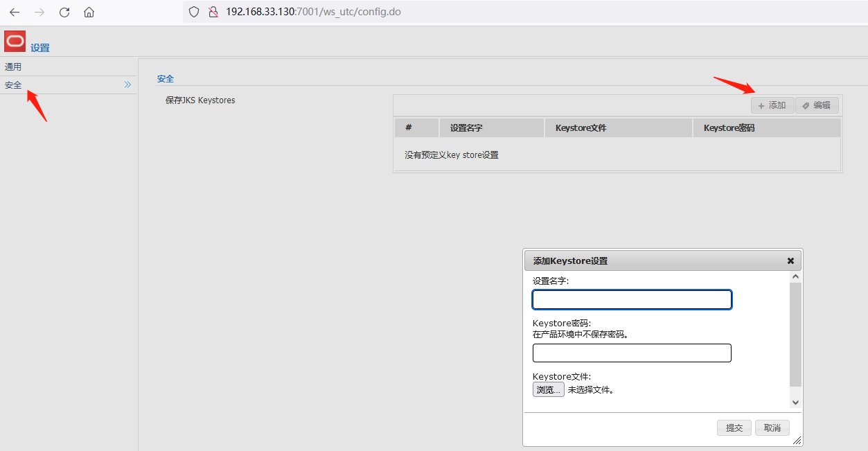Open browser home page
Viewport: 868px width, 451px height.
[89, 12]
